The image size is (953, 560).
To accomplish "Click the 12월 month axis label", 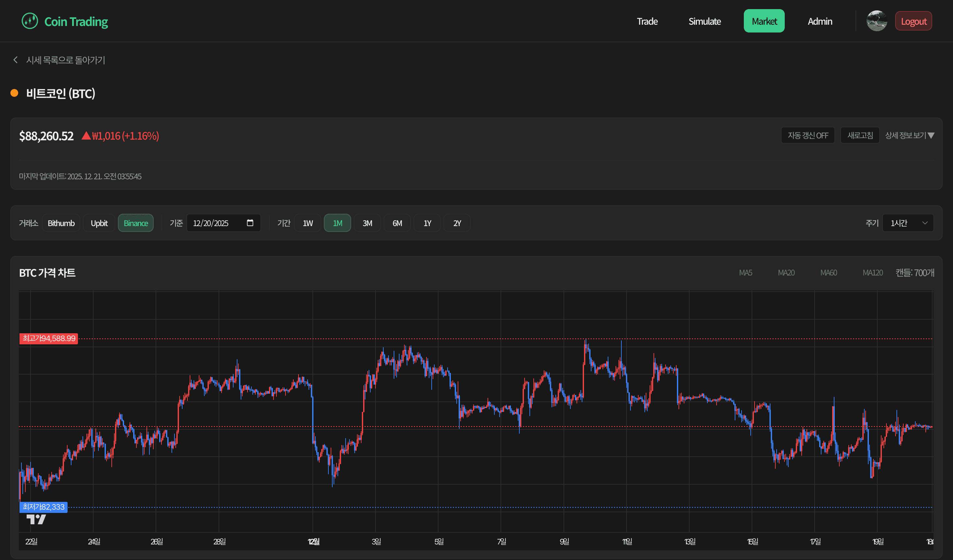I will coord(313,541).
